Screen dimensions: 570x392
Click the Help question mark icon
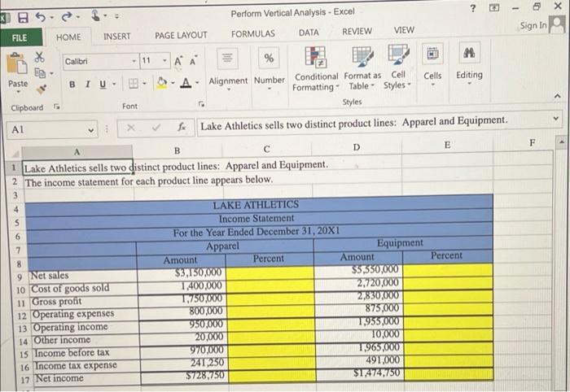472,8
